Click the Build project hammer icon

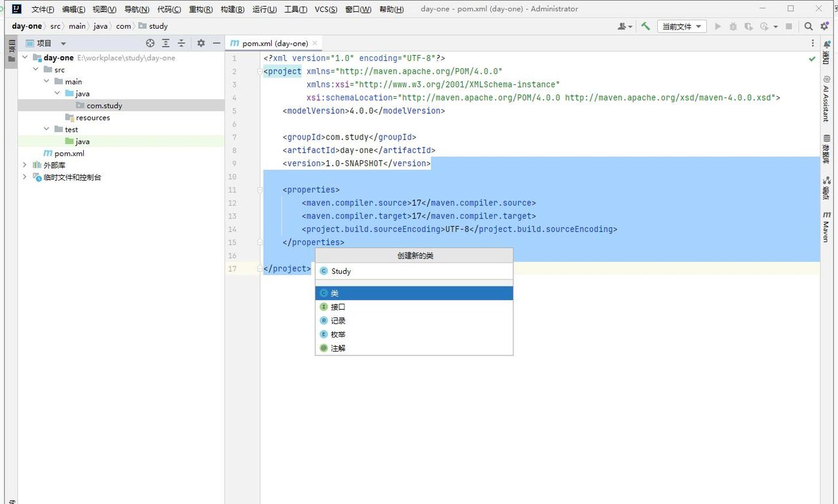646,26
